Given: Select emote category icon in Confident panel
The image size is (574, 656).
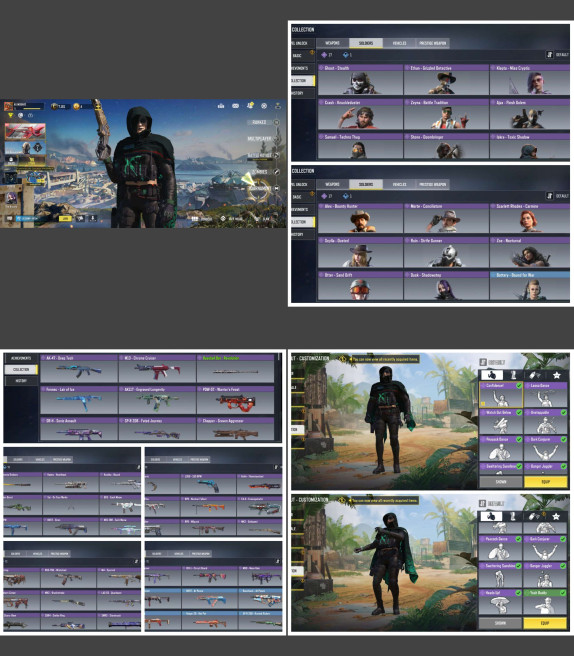Looking at the screenshot, I should coord(492,375).
